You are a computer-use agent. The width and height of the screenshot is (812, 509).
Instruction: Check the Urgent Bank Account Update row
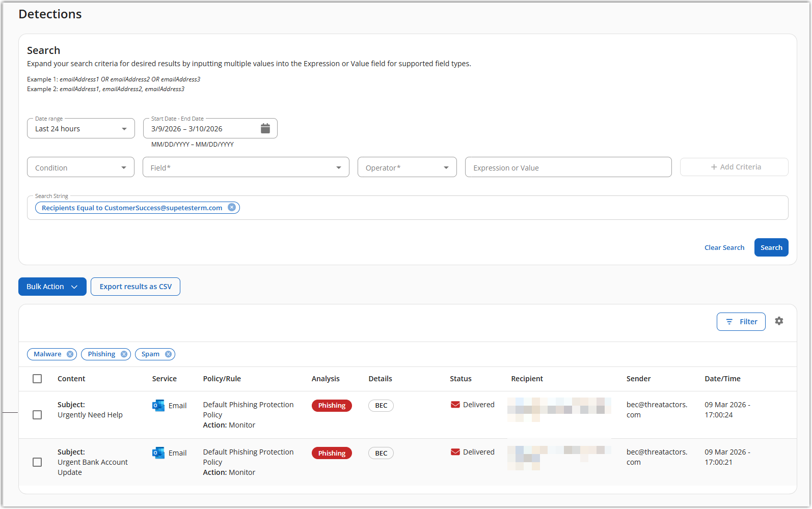tap(37, 462)
